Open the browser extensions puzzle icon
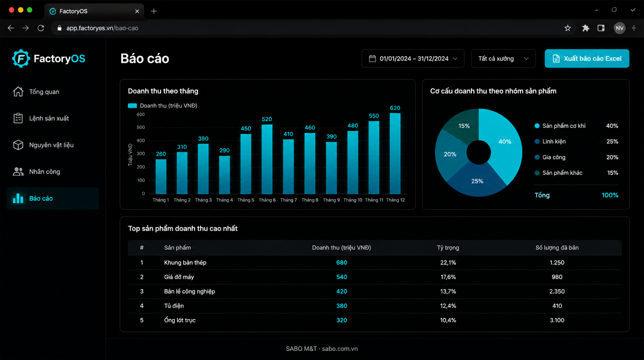 pyautogui.click(x=586, y=28)
